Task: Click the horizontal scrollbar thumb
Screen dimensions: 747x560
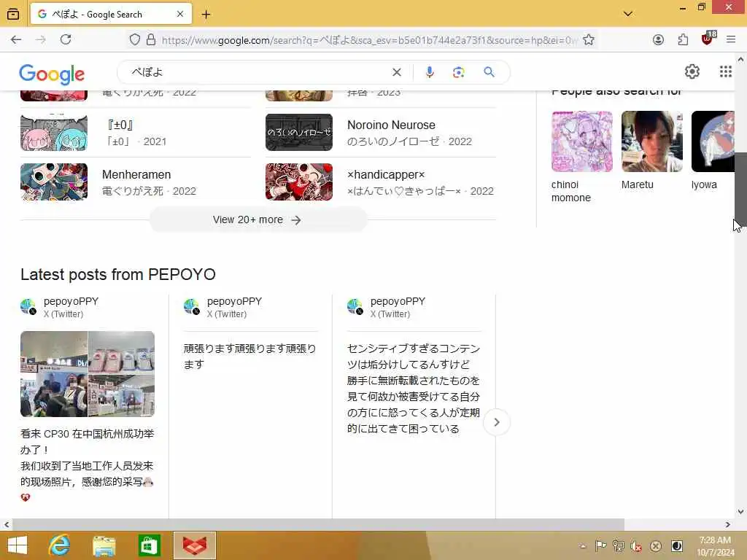Action: 318,524
